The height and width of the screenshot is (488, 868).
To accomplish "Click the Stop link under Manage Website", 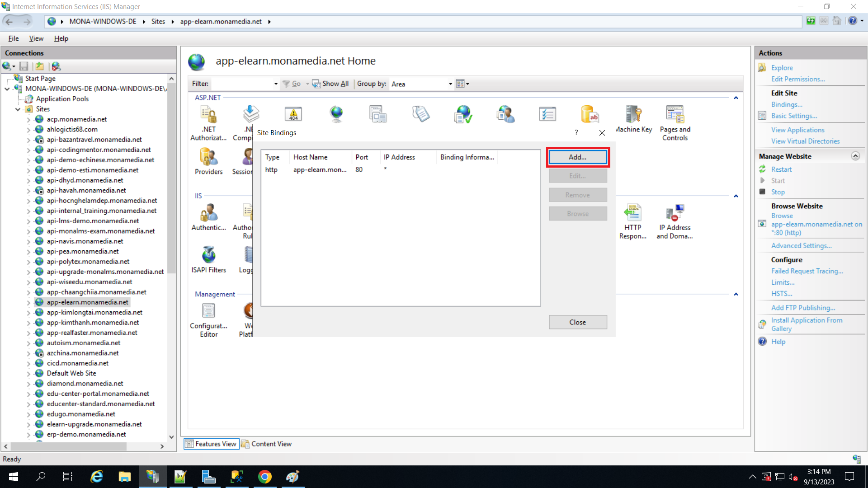I will coord(778,192).
